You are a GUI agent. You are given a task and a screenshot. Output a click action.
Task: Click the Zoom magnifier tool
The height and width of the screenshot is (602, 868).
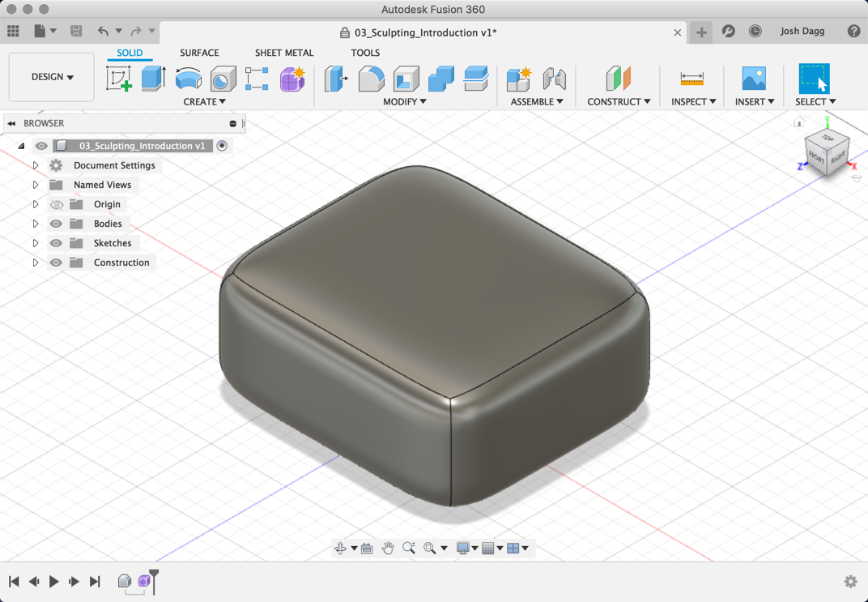(x=409, y=549)
